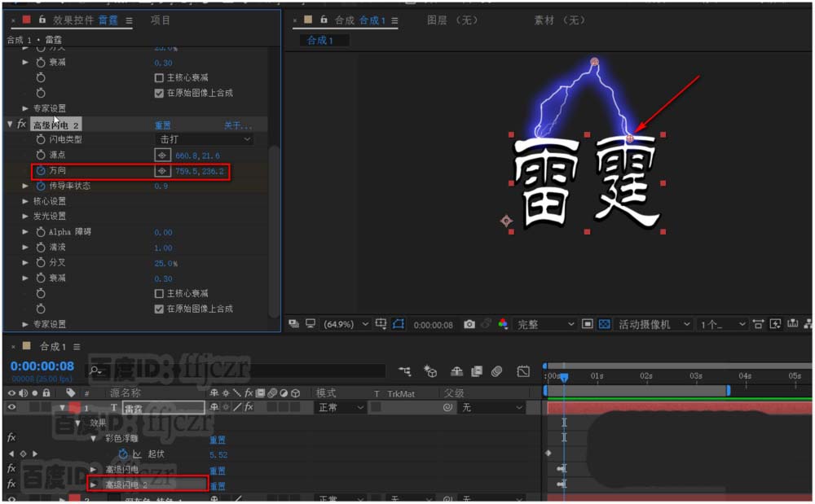Click the primary viewer monitor icon
The height and width of the screenshot is (504, 815).
pyautogui.click(x=311, y=324)
